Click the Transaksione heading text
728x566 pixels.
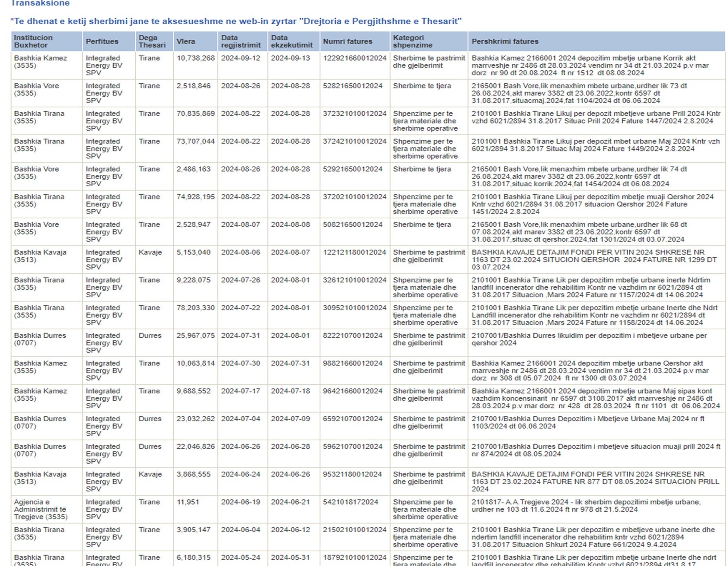pos(40,4)
